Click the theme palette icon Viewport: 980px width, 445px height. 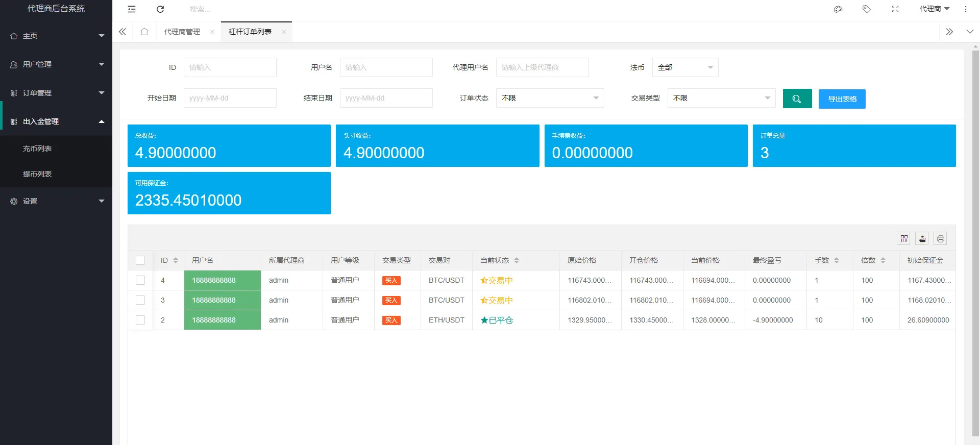click(838, 9)
